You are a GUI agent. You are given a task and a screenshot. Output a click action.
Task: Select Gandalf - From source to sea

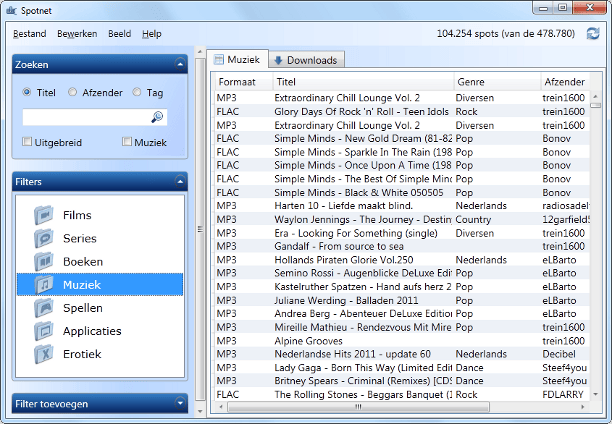402,246
